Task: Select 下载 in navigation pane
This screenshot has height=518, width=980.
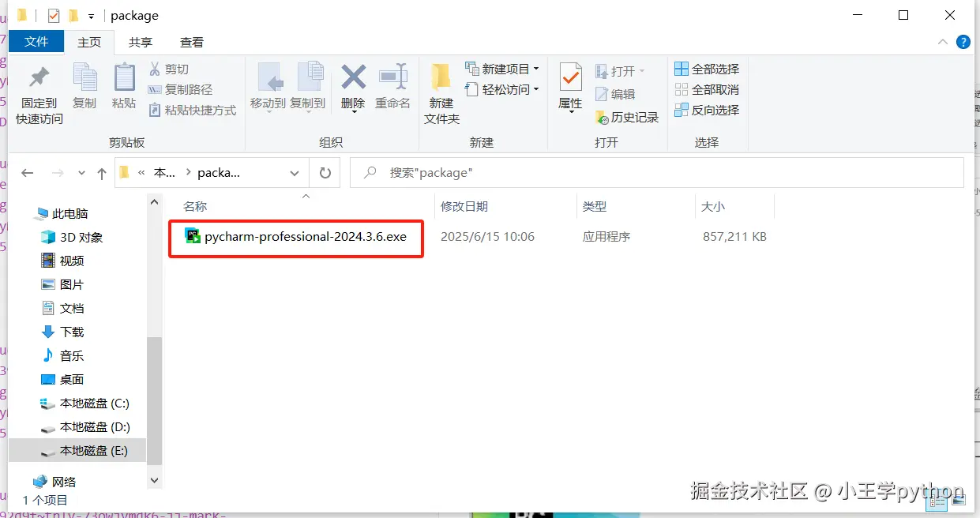Action: click(x=72, y=332)
